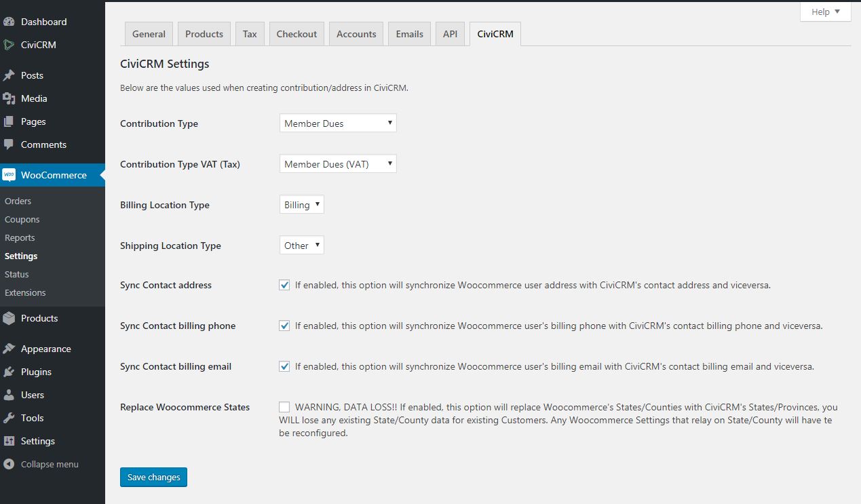Open the Help dropdown tab
The width and height of the screenshot is (861, 504).
click(826, 12)
